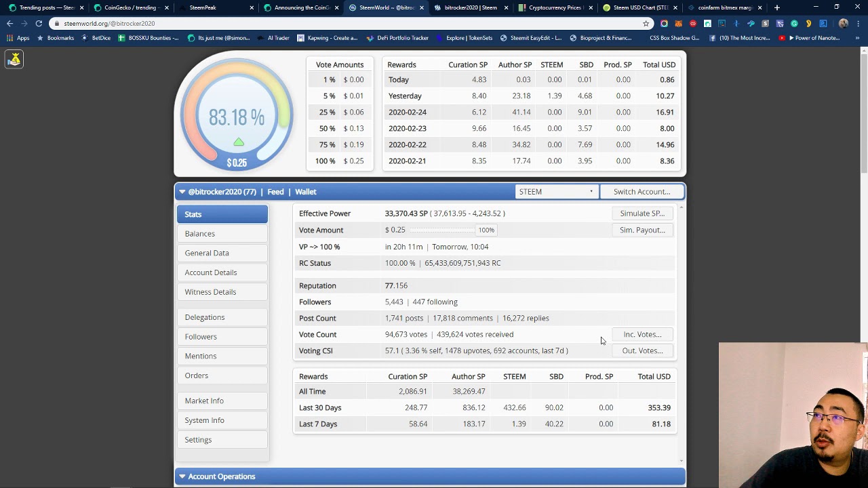
Task: Open the gray S extension icon
Action: point(765,24)
